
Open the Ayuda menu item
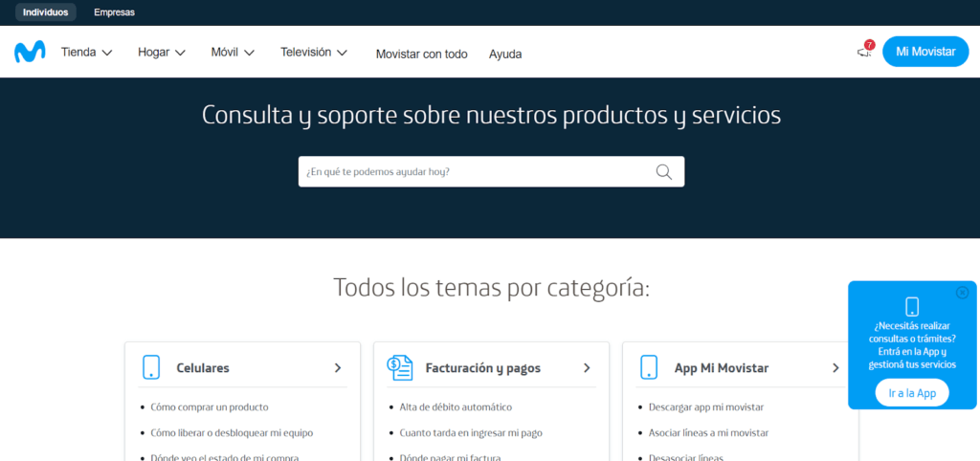tap(505, 55)
